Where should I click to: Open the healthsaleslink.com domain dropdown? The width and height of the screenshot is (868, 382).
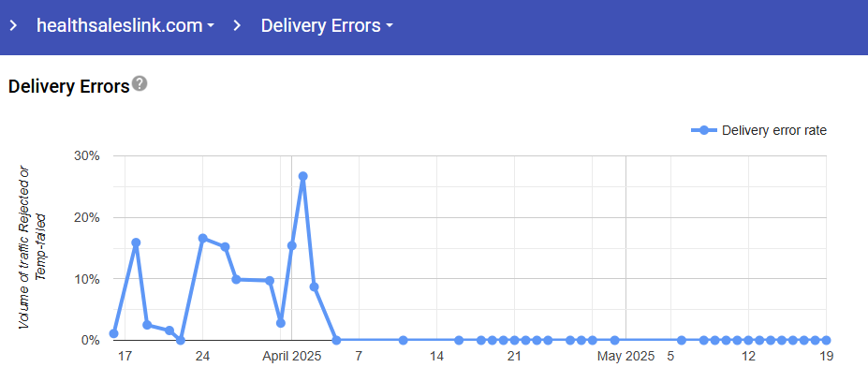[x=125, y=25]
